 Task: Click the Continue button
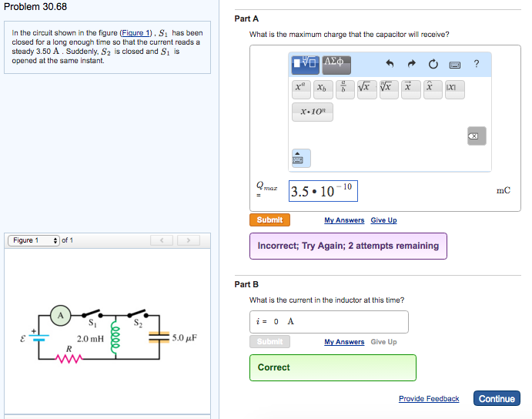coord(497,398)
